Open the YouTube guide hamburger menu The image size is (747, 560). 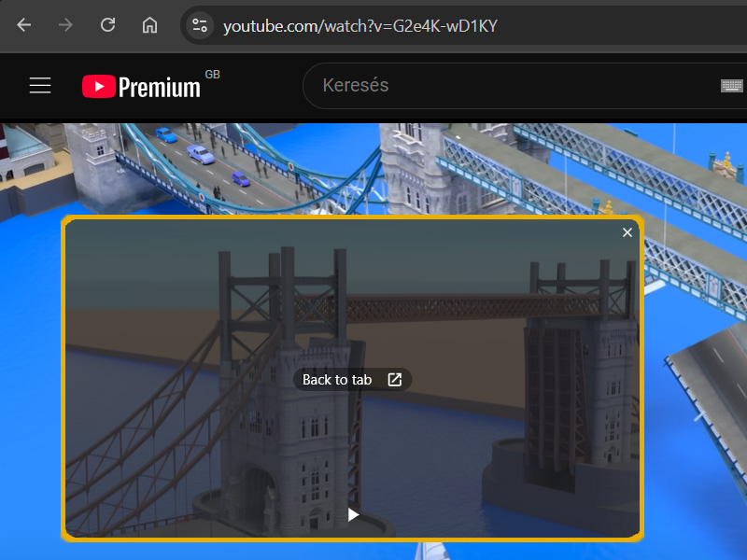point(40,86)
